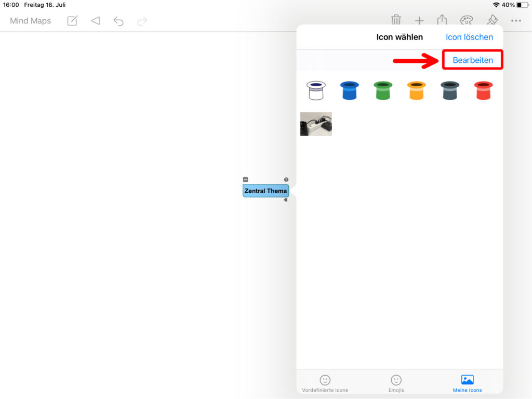Tap the edit note icon in toolbar
532x399 pixels.
pyautogui.click(x=73, y=21)
